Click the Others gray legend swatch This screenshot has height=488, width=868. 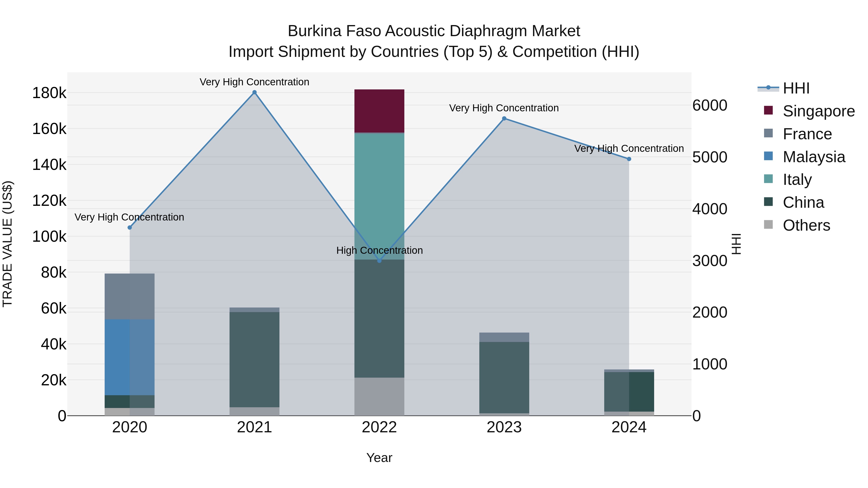click(768, 224)
